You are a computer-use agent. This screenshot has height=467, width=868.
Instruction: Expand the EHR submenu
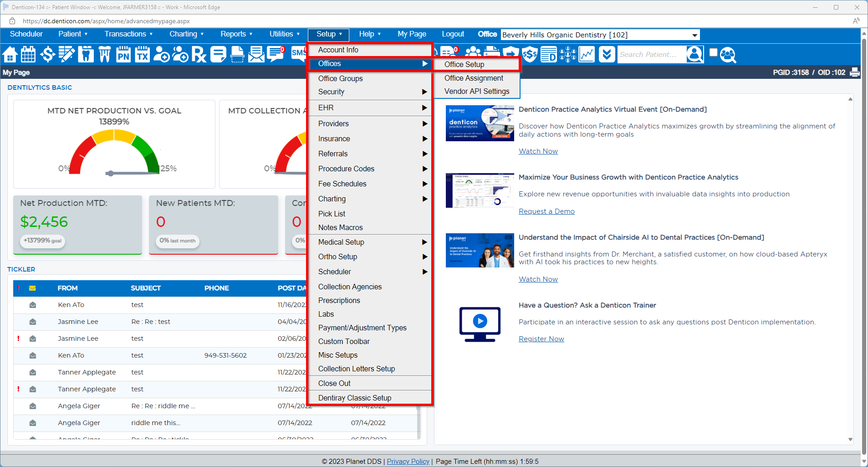pos(370,108)
